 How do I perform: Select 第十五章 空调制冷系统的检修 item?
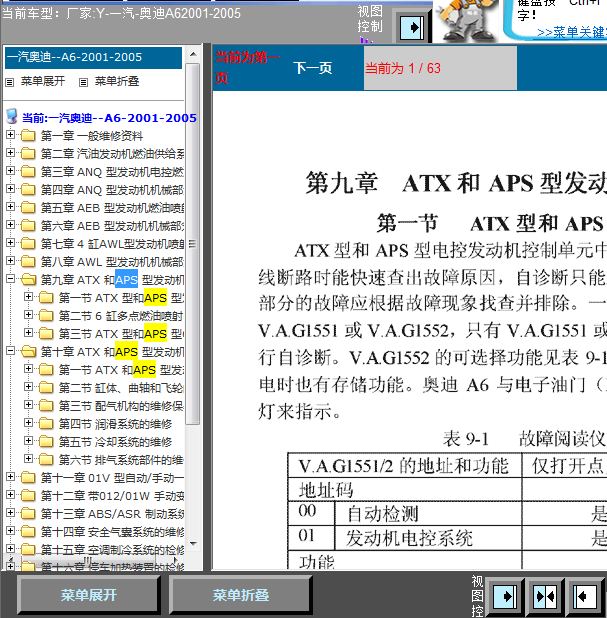112,549
